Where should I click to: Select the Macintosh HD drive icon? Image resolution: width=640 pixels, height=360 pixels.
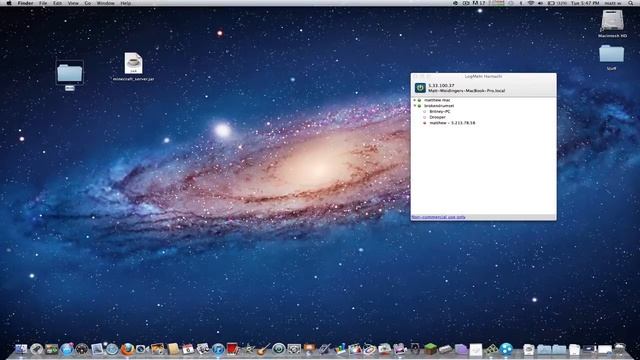click(612, 23)
